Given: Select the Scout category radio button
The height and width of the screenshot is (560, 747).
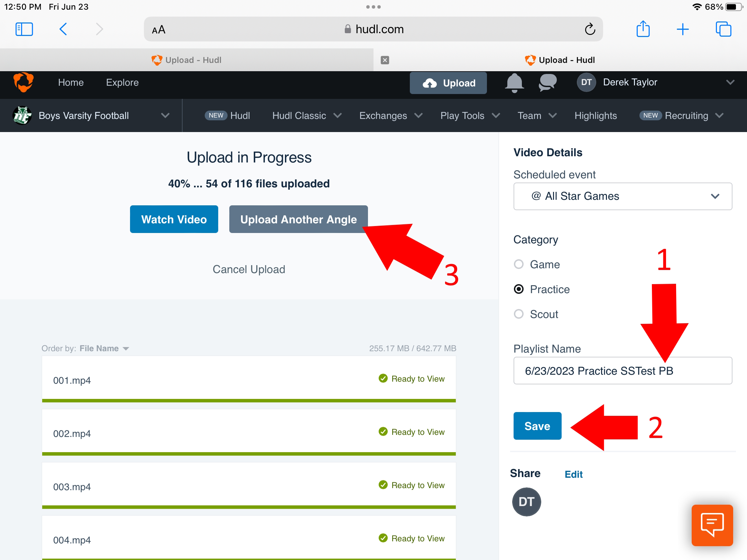Looking at the screenshot, I should click(x=519, y=314).
